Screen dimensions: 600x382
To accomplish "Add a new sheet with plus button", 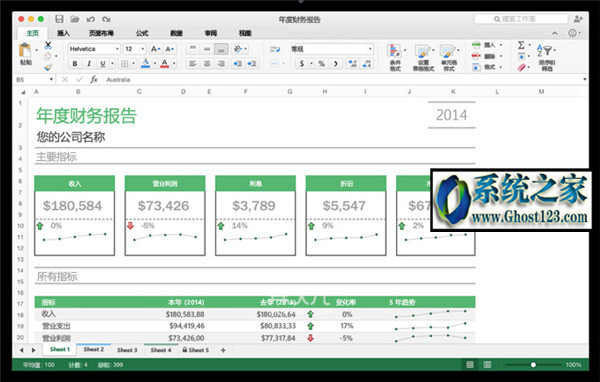I will [x=223, y=350].
